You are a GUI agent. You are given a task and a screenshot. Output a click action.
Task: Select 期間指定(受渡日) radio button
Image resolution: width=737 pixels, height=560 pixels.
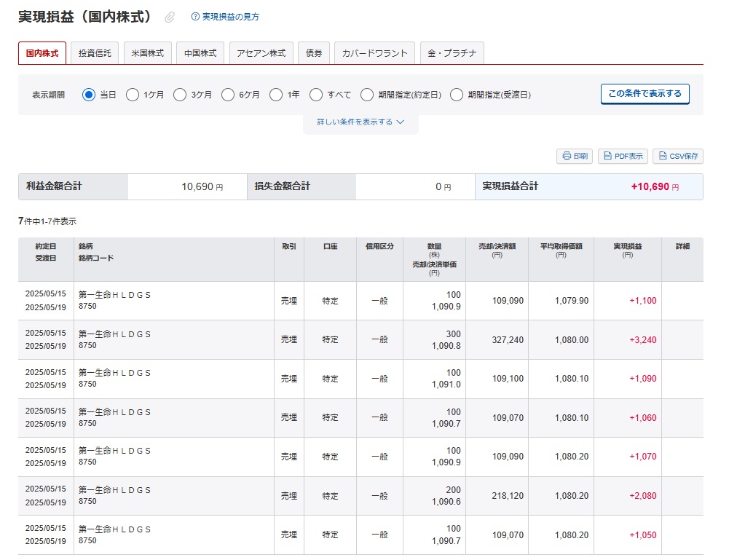pos(457,95)
